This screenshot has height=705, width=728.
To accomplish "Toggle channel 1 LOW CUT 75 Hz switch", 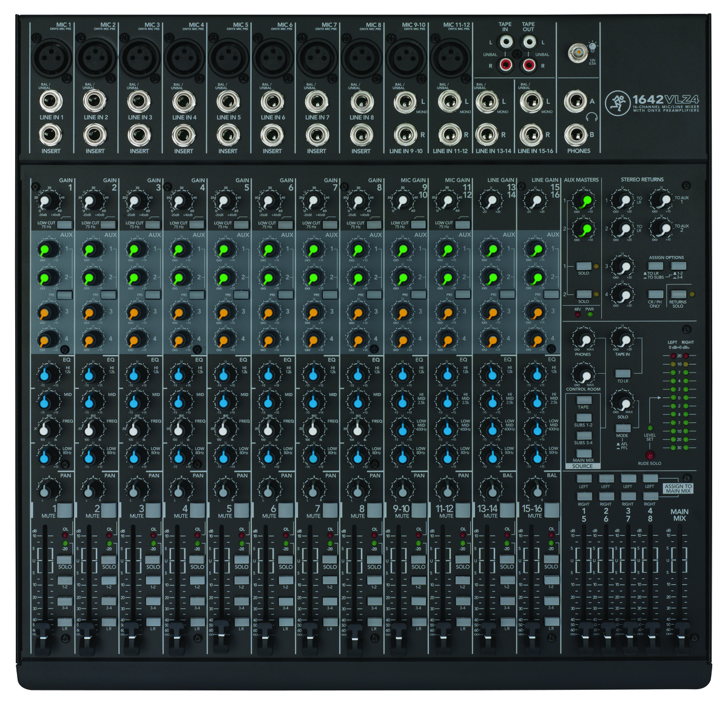I will 64,224.
